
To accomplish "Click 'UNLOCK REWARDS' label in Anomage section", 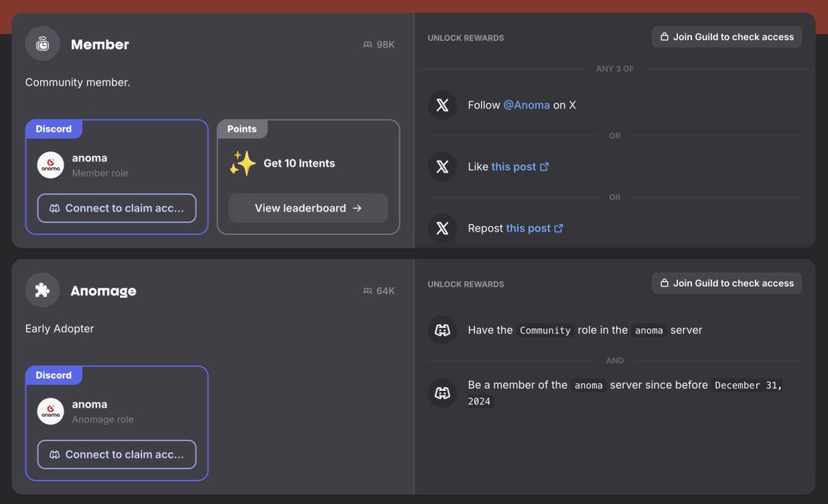I will click(466, 284).
